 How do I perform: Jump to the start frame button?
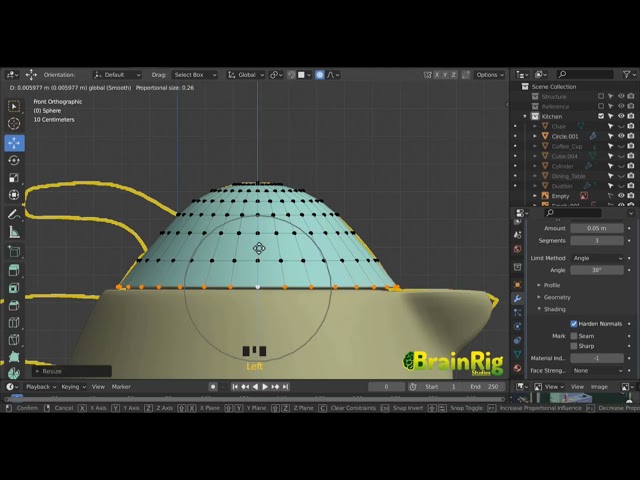(x=235, y=387)
